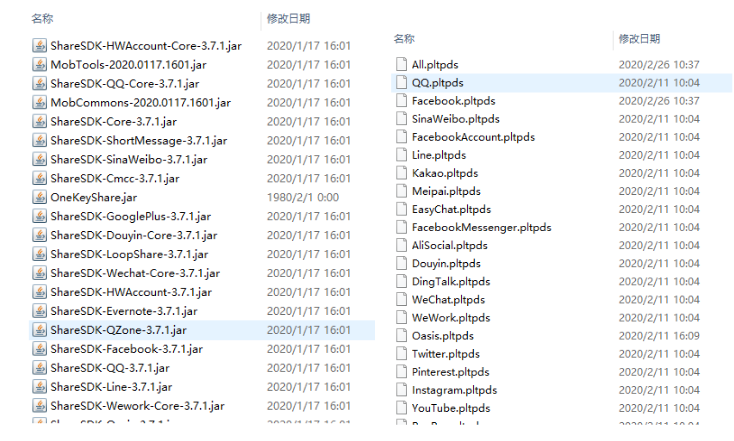Select ShareSDK-Facebook-3.7.1.jar file name
This screenshot has width=734, height=441.
[126, 349]
